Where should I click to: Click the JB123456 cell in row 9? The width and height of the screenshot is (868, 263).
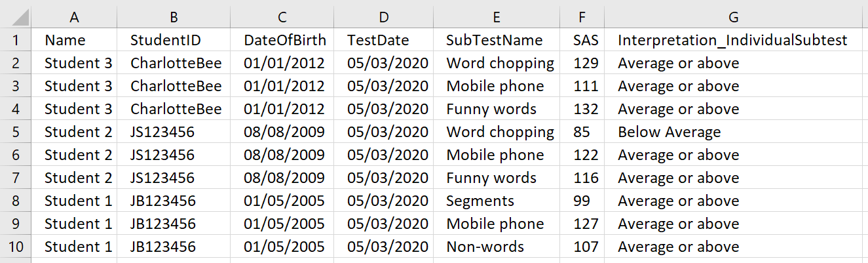point(174,224)
